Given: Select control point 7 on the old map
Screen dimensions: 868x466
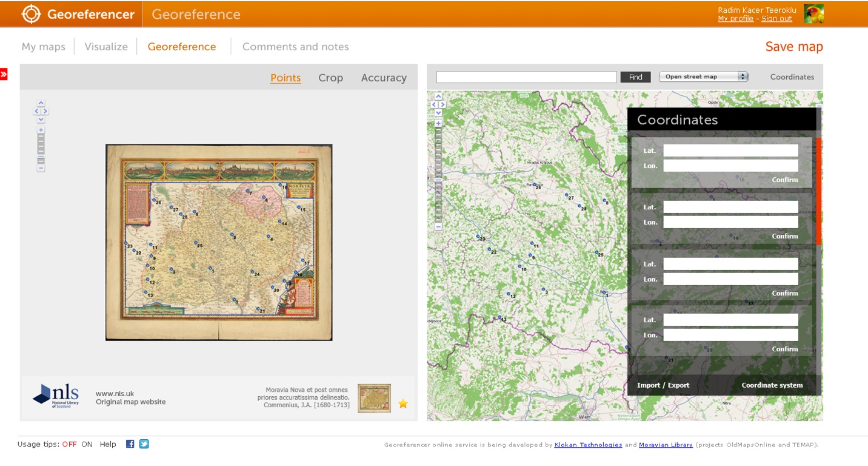Looking at the screenshot, I should [248, 191].
